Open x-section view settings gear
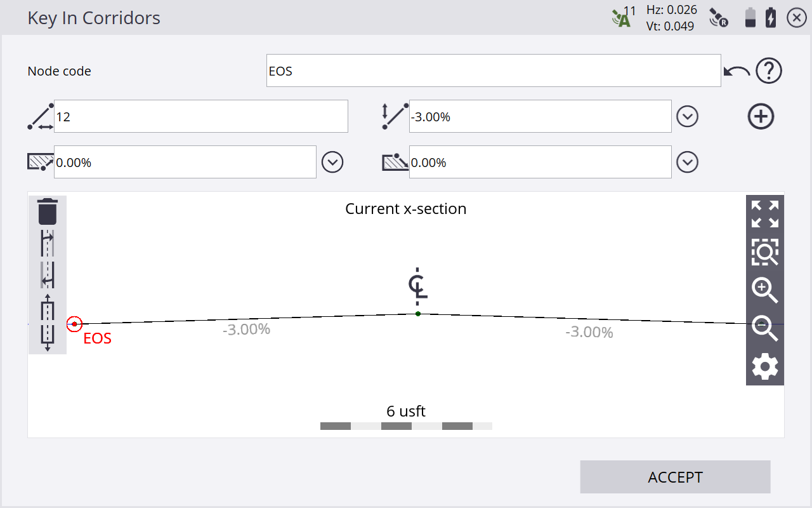The width and height of the screenshot is (812, 508). point(764,367)
